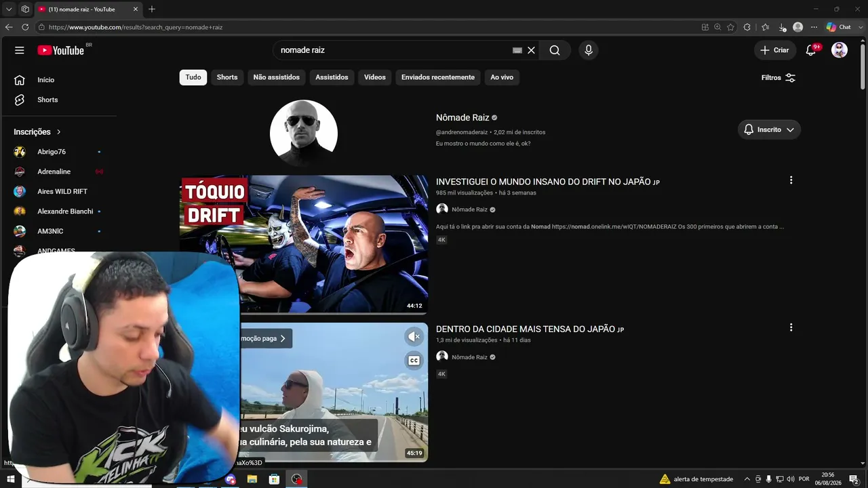Viewport: 868px width, 488px height.
Task: Click the browser back arrow
Action: click(9, 27)
